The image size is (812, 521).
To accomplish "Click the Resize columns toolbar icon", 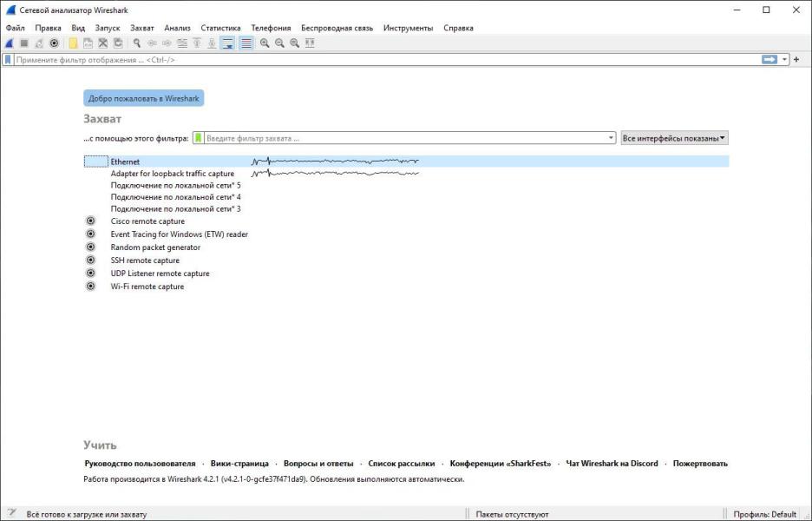I will click(310, 43).
